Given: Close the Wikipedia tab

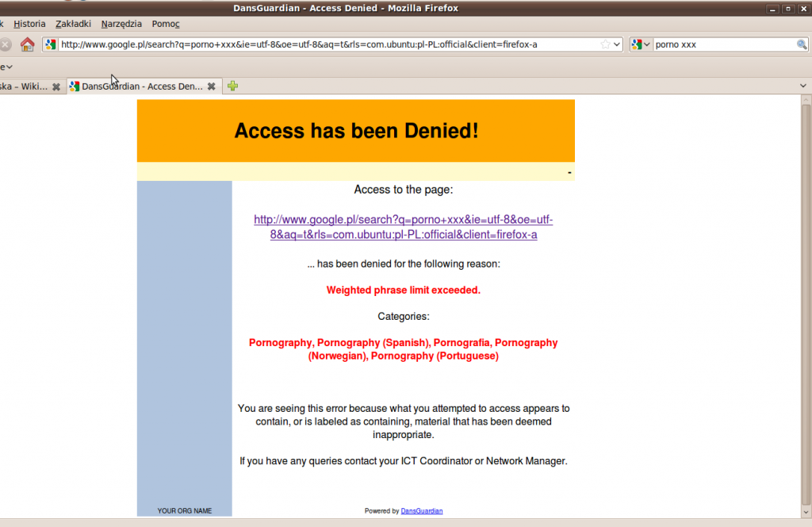Looking at the screenshot, I should pos(56,87).
